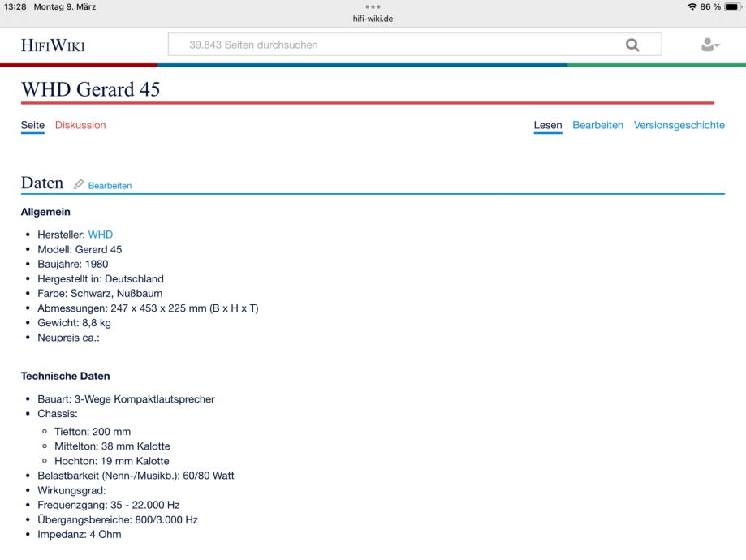The image size is (746, 560).
Task: Click 'Hochton: 19 mm Kalotte' row
Action: [x=112, y=461]
